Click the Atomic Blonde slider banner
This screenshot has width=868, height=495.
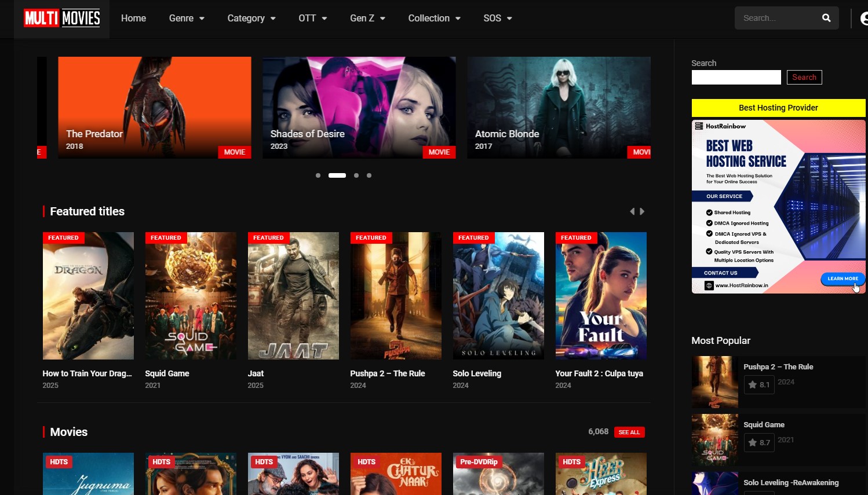tap(558, 107)
